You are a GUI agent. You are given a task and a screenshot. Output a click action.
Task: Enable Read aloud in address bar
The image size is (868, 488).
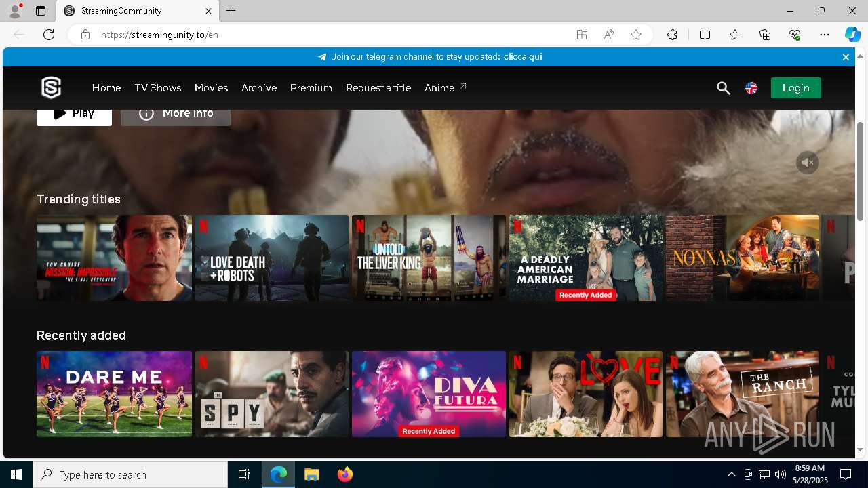tap(609, 35)
